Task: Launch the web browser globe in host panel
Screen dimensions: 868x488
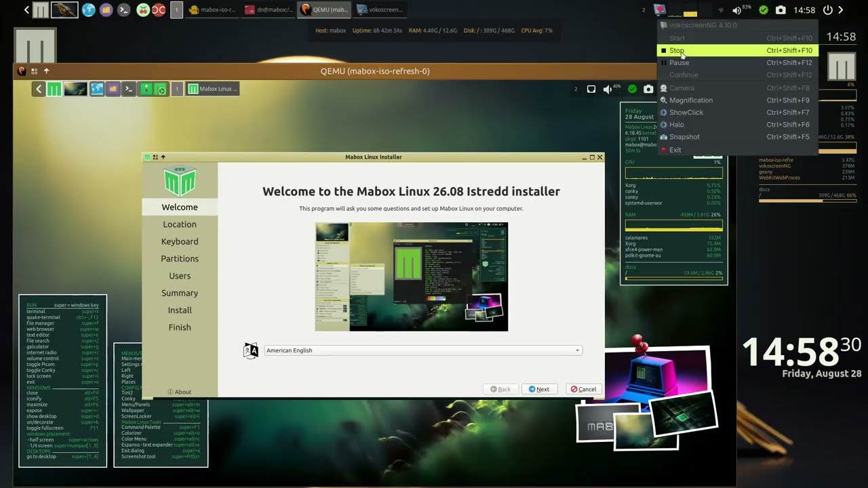Action: (88, 10)
